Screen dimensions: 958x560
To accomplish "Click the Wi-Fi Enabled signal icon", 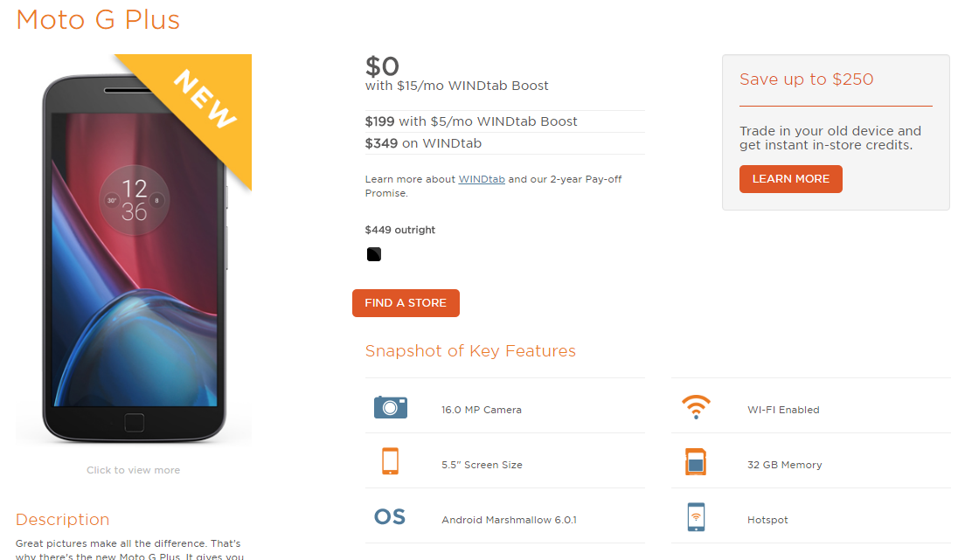I will point(696,407).
